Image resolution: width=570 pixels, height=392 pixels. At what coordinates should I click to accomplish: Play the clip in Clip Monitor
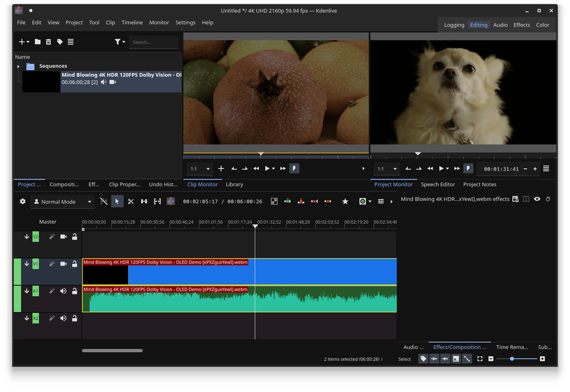click(x=267, y=169)
